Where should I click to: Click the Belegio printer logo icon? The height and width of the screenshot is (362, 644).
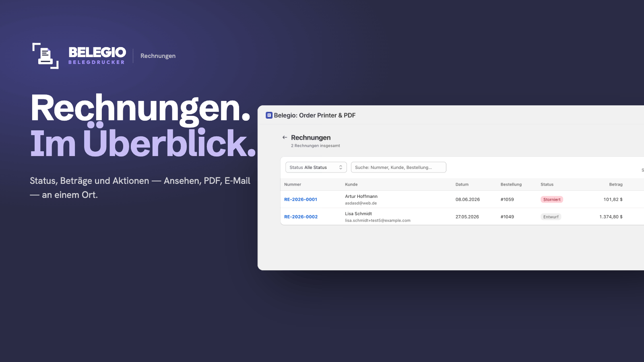45,56
